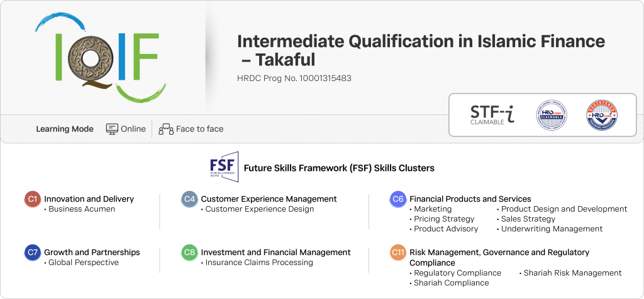644x299 pixels.
Task: Click Investment and Financial Management heading
Action: pos(275,253)
